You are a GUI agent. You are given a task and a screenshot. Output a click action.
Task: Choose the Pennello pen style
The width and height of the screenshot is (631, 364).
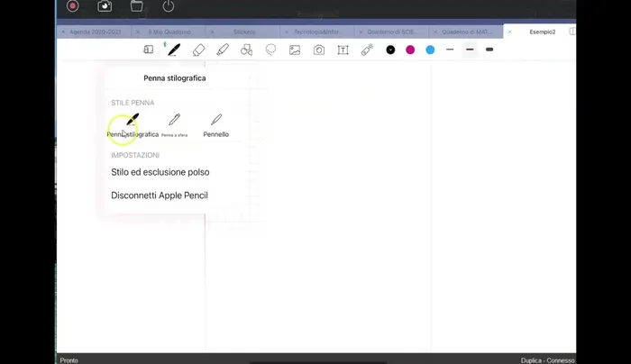(x=216, y=125)
